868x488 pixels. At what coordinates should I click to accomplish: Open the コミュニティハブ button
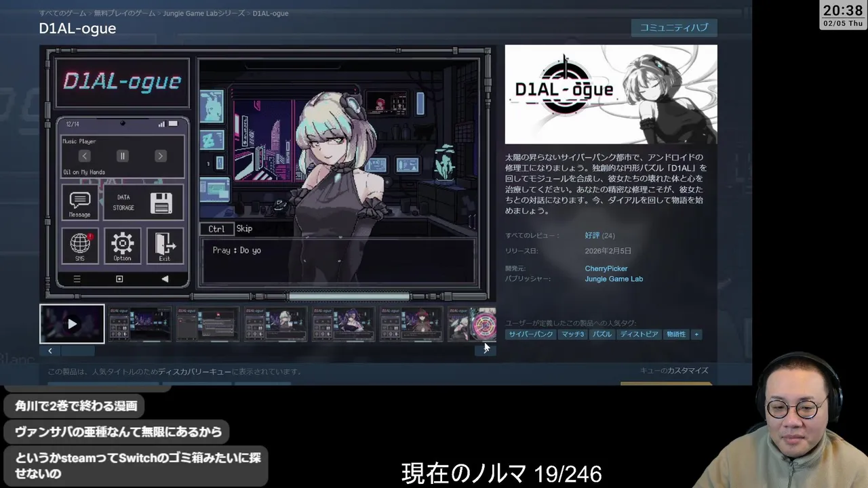coord(674,28)
